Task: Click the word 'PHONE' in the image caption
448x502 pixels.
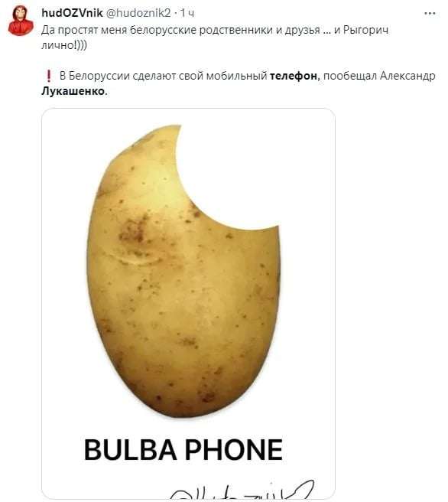Action: pos(234,449)
